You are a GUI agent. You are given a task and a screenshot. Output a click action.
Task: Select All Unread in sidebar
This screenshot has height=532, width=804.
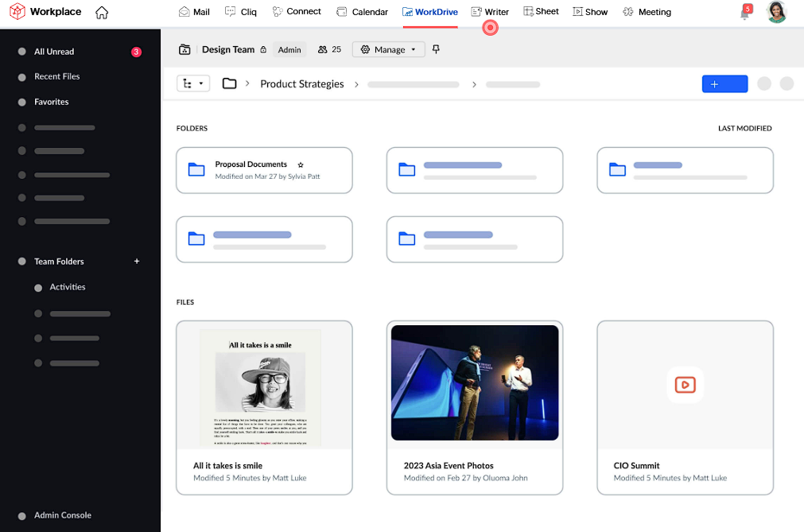click(x=54, y=52)
